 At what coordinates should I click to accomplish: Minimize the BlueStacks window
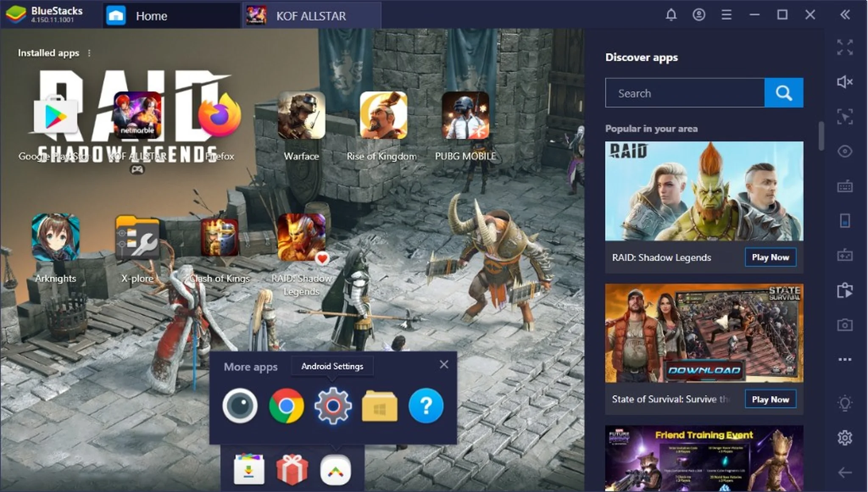pos(754,15)
